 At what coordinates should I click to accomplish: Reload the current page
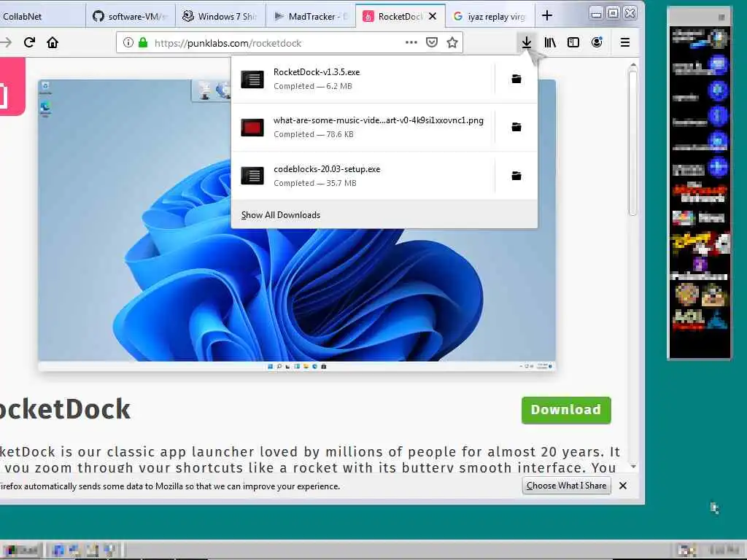(29, 43)
